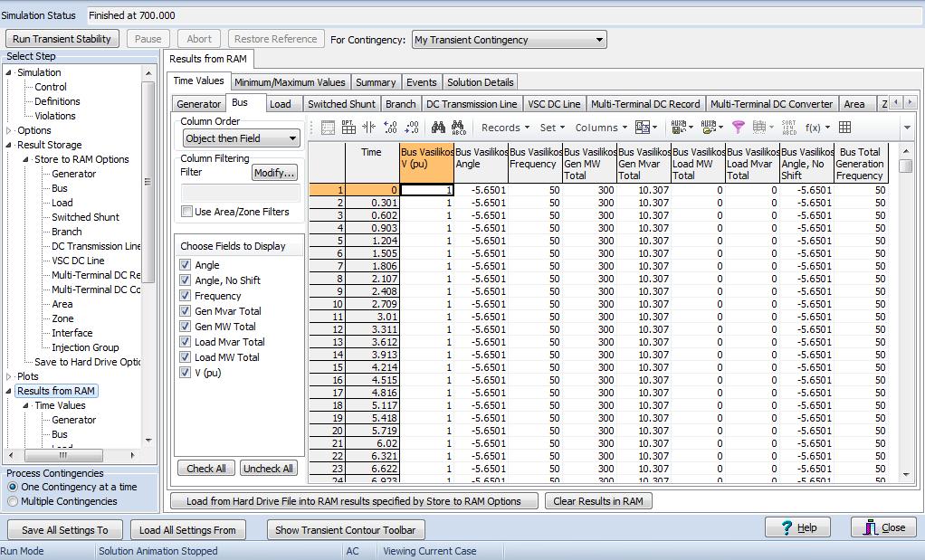Click the Bus Vasilikos V (pu) column header
925x560 pixels.
point(427,163)
